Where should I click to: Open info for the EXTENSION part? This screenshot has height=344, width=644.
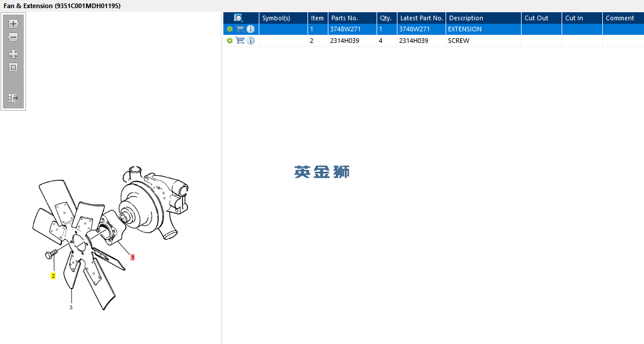pos(251,29)
